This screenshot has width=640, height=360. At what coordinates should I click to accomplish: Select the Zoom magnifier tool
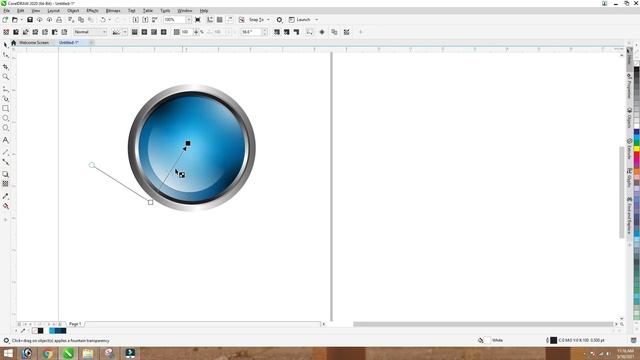(x=5, y=77)
